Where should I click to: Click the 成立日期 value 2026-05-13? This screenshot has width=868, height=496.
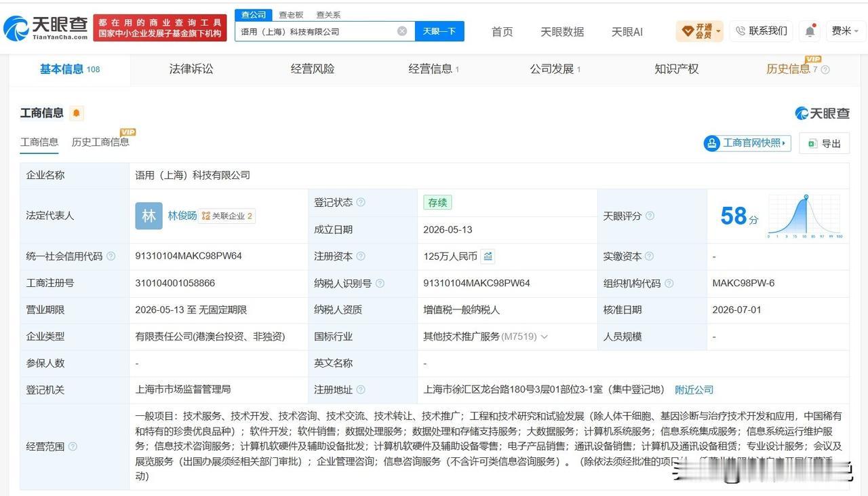448,229
